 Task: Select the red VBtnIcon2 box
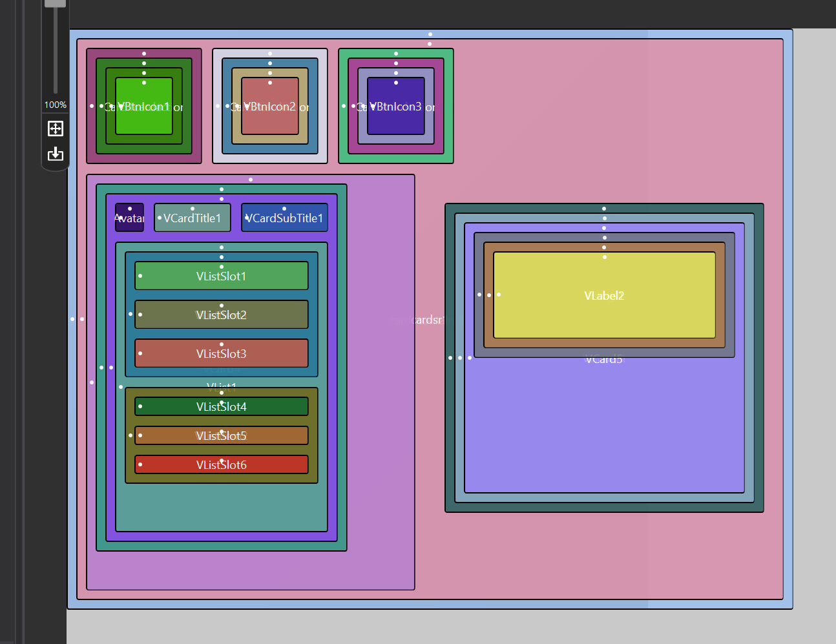tap(270, 106)
